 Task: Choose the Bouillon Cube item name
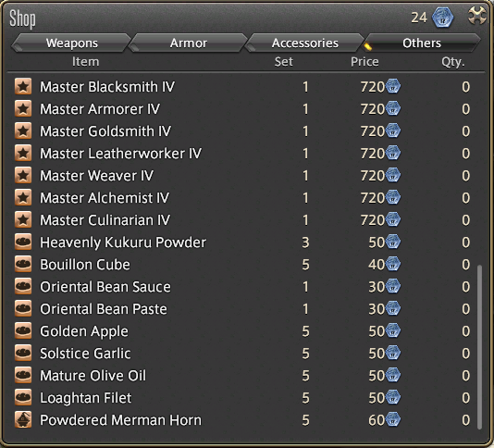pos(85,265)
